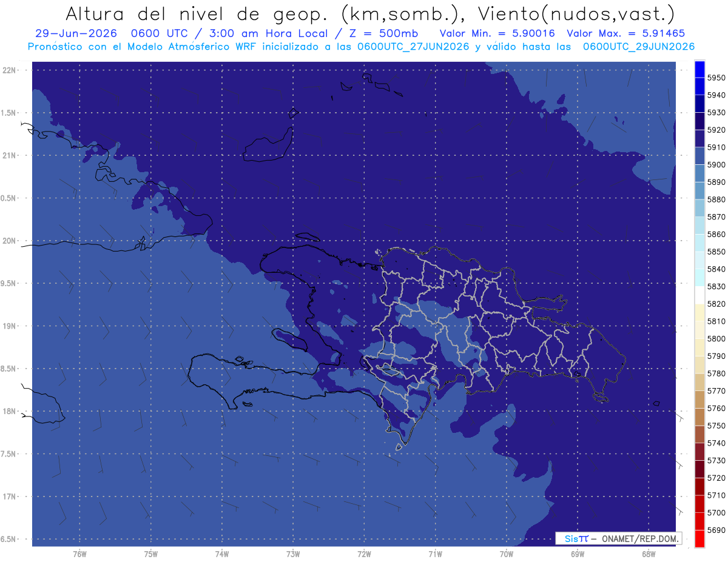The height and width of the screenshot is (562, 728).
Task: Click the latitude label 21N
Action: pos(10,155)
